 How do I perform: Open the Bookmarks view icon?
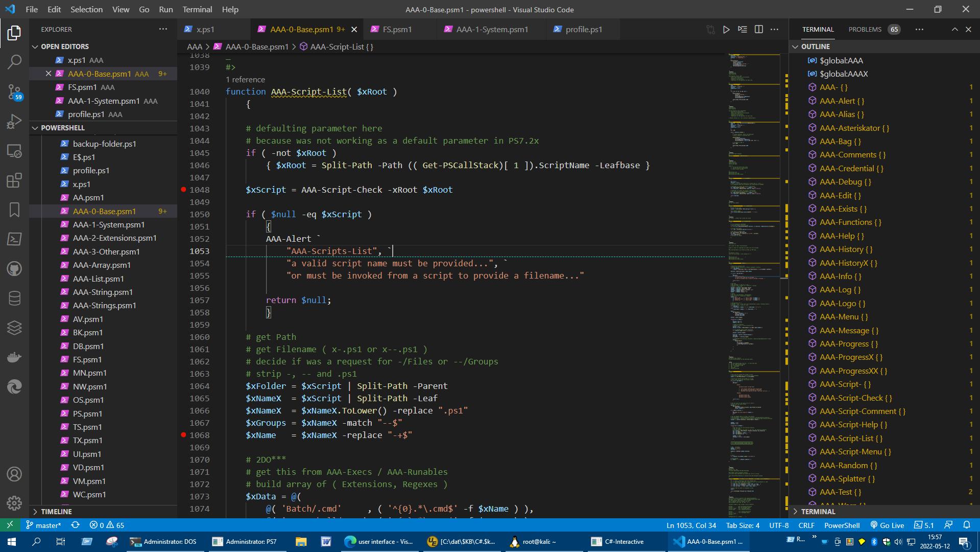tap(14, 210)
